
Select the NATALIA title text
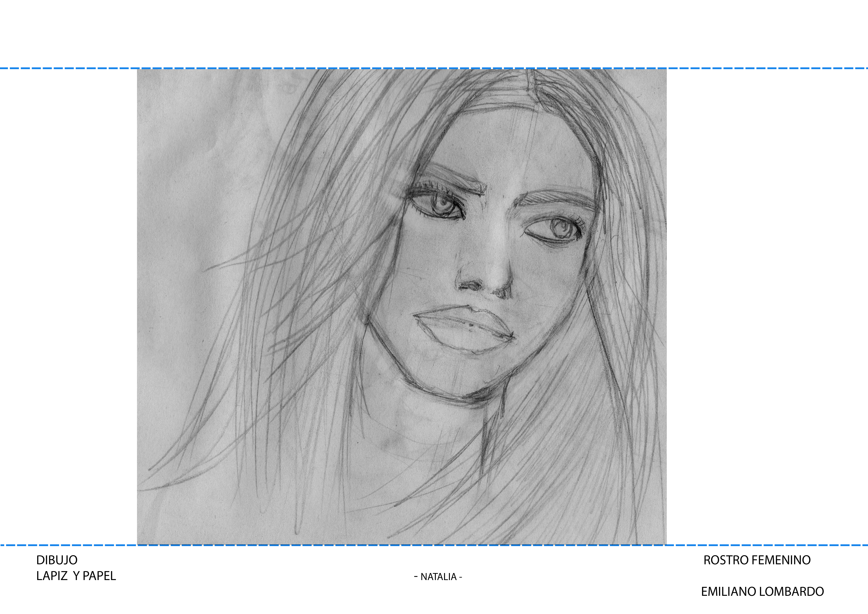438,577
